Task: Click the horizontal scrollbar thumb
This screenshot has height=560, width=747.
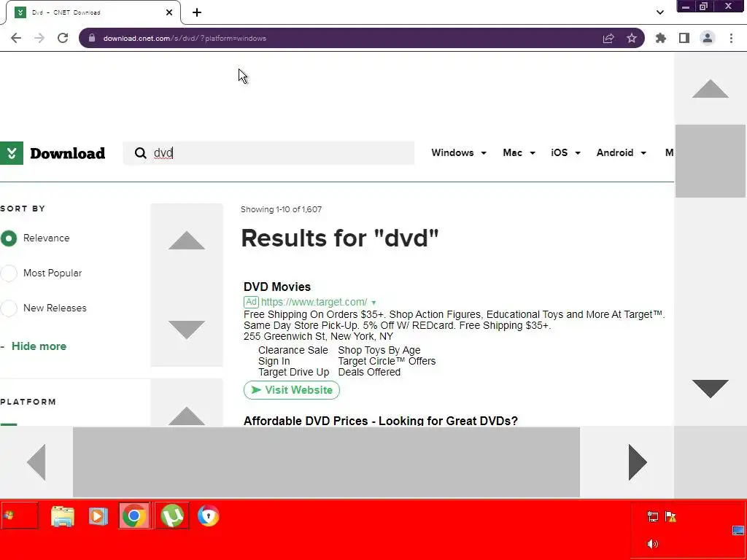Action: 326,462
